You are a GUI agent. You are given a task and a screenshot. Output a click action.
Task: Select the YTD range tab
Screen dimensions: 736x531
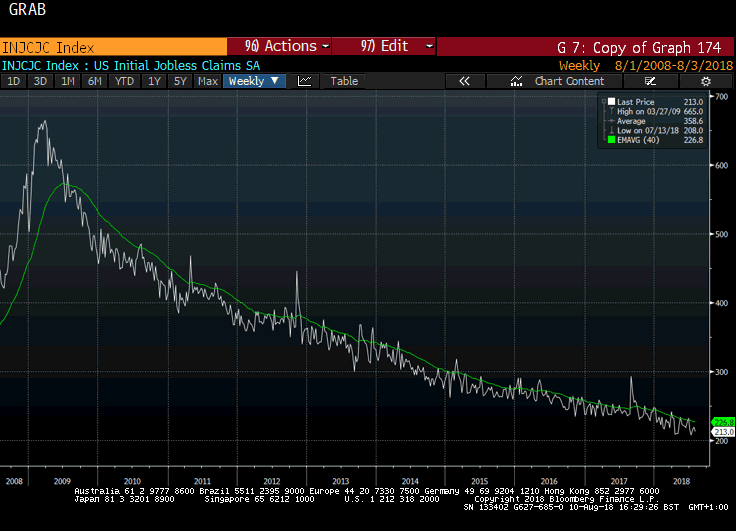[124, 81]
